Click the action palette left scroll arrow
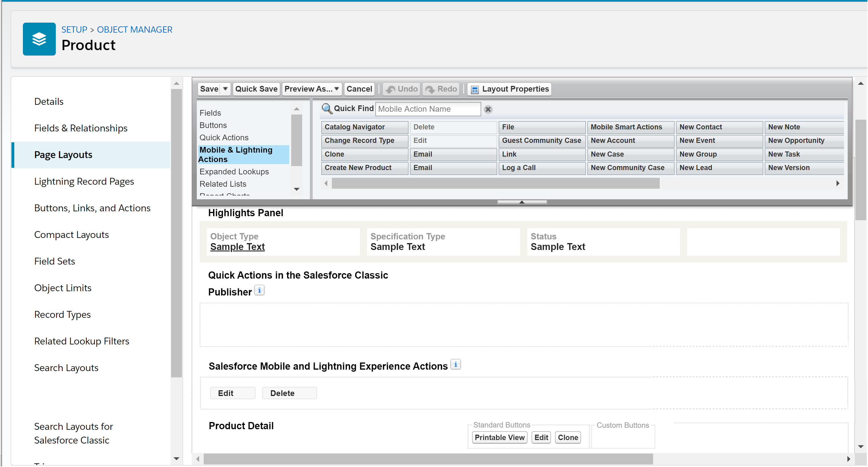The height and width of the screenshot is (467, 868). click(x=326, y=184)
